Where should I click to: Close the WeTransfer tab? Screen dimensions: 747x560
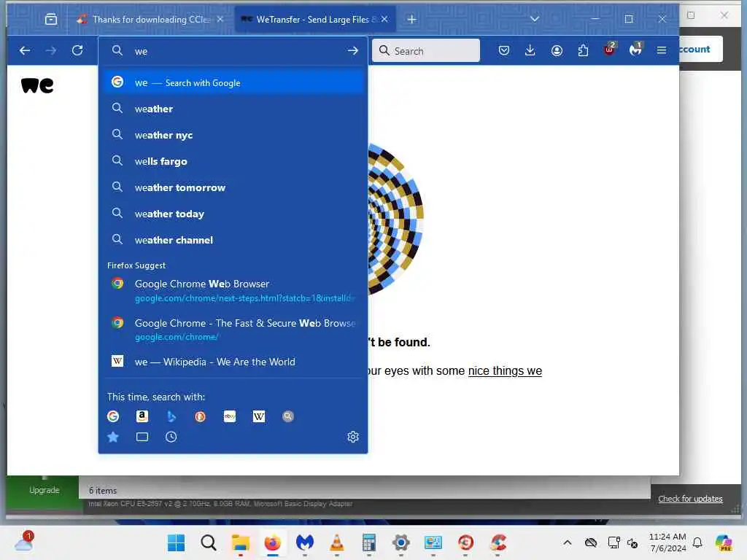pos(384,19)
